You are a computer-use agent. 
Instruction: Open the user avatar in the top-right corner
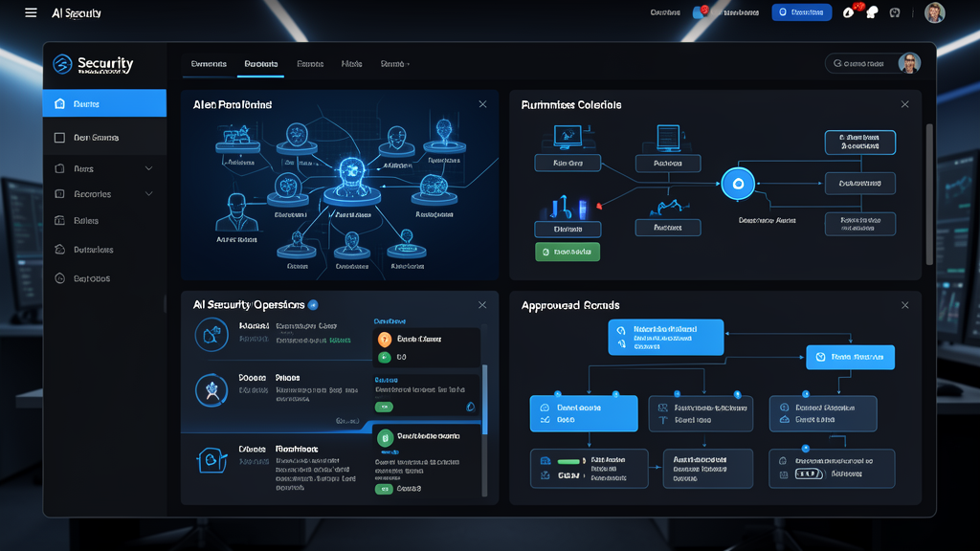pos(934,12)
